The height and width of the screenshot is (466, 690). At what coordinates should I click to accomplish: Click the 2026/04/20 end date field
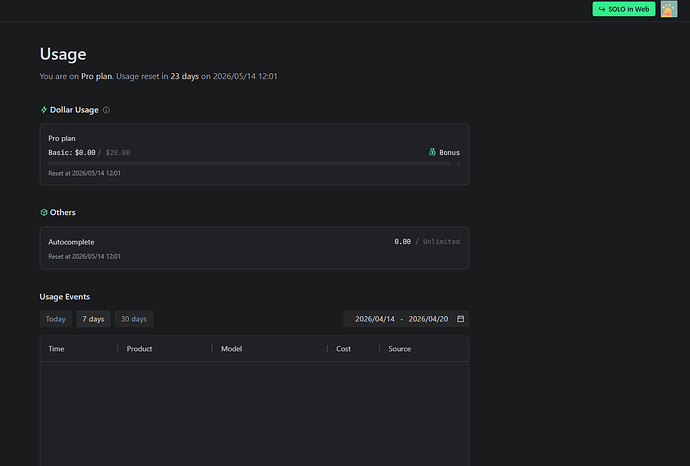pos(428,319)
